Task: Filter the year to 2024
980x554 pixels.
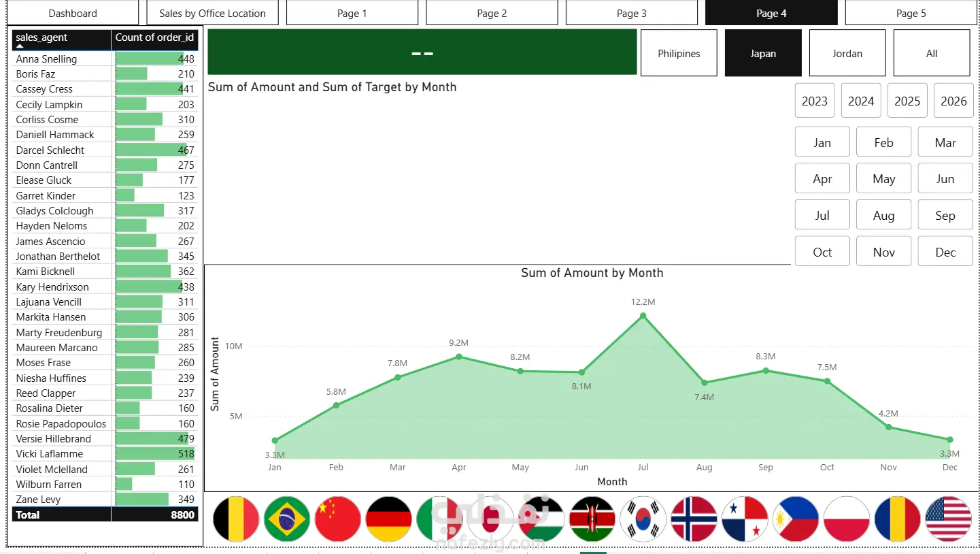Action: click(x=861, y=101)
